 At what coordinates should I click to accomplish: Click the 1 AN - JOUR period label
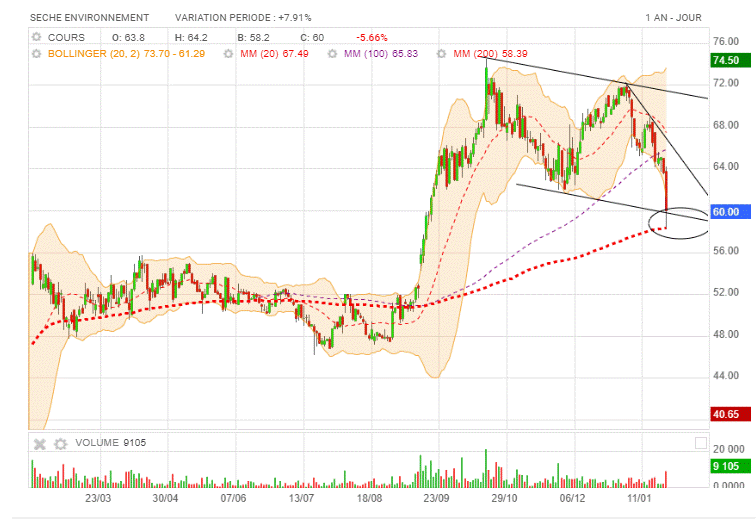click(x=674, y=18)
